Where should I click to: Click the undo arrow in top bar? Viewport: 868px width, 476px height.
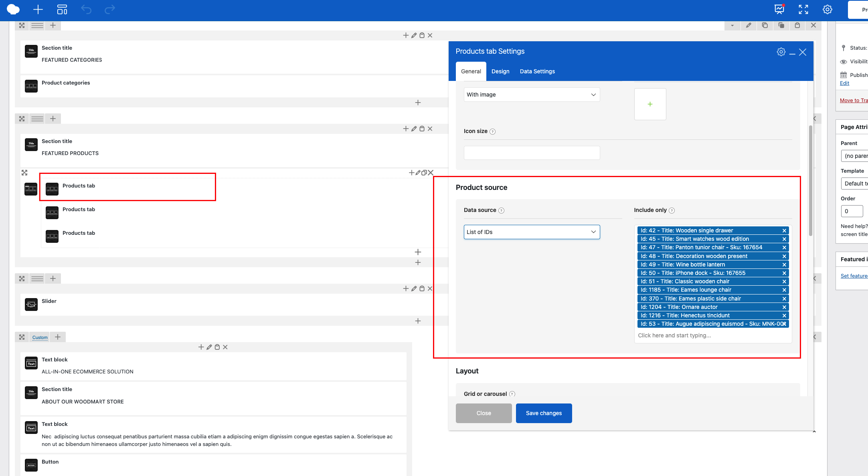point(86,9)
